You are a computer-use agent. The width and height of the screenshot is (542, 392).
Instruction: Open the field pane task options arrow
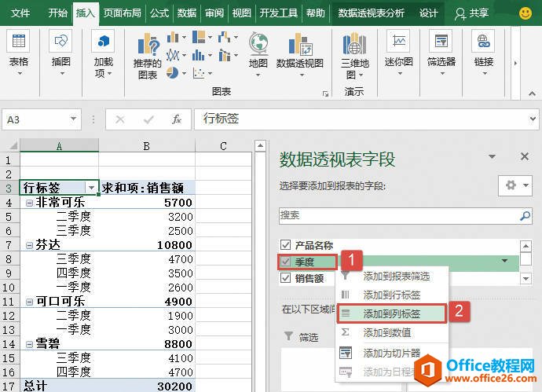tap(492, 156)
